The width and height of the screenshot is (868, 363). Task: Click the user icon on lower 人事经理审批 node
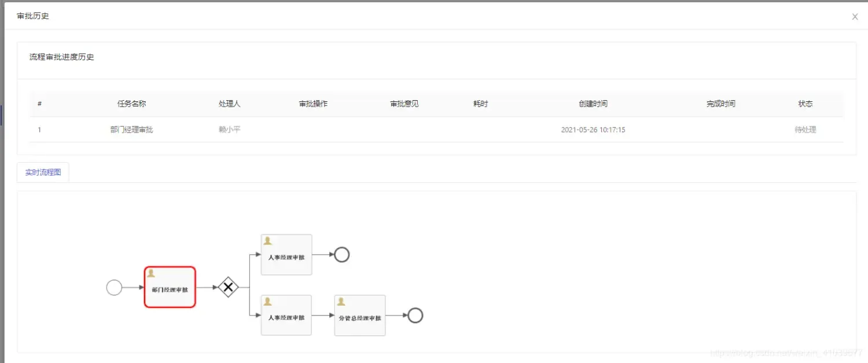click(267, 301)
